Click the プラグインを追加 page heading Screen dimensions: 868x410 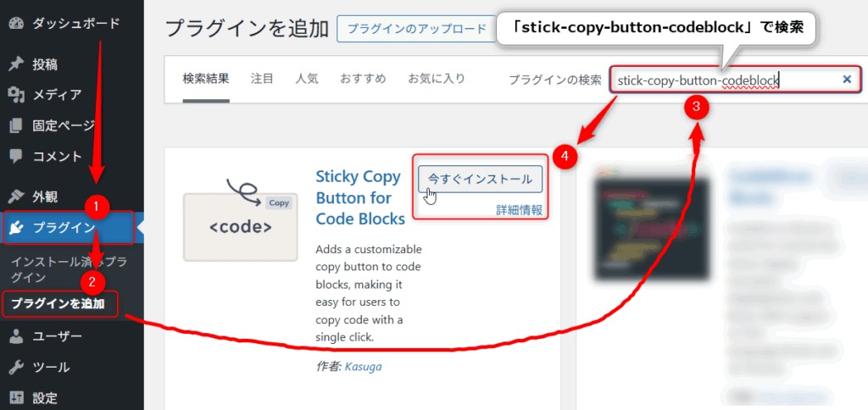[x=247, y=29]
